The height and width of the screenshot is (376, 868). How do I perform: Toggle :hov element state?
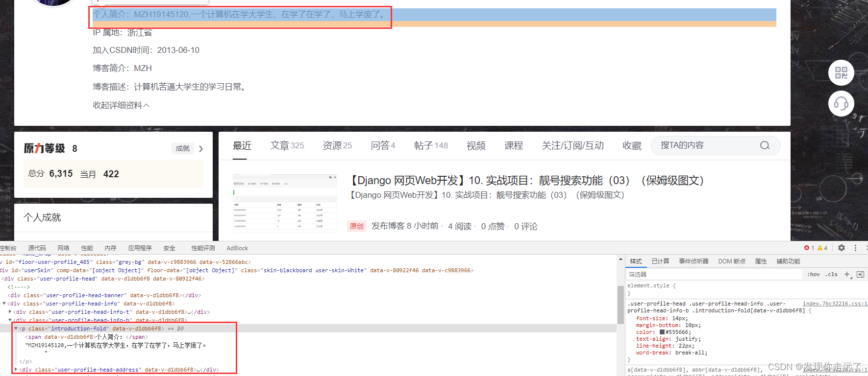point(814,274)
